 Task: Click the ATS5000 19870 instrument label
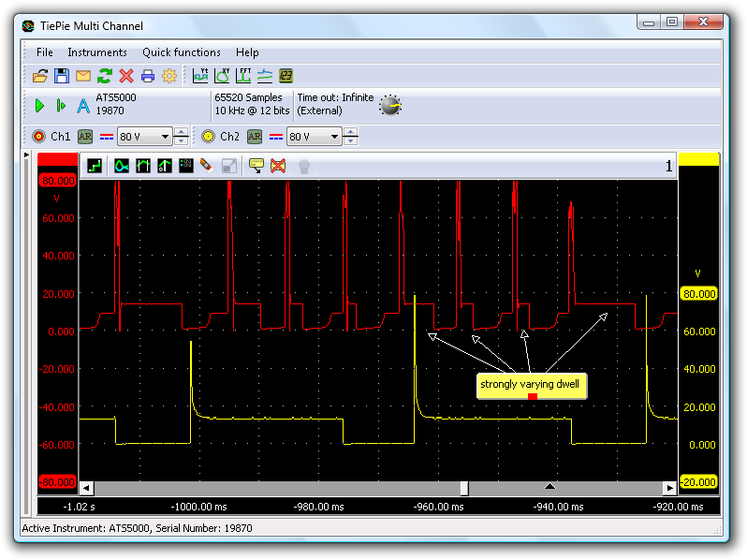click(x=116, y=104)
